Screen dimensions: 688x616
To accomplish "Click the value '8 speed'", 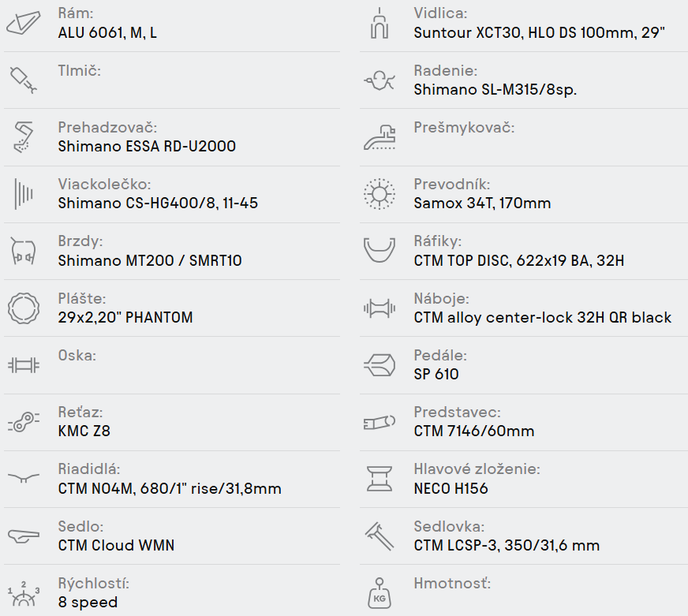I will click(88, 603).
